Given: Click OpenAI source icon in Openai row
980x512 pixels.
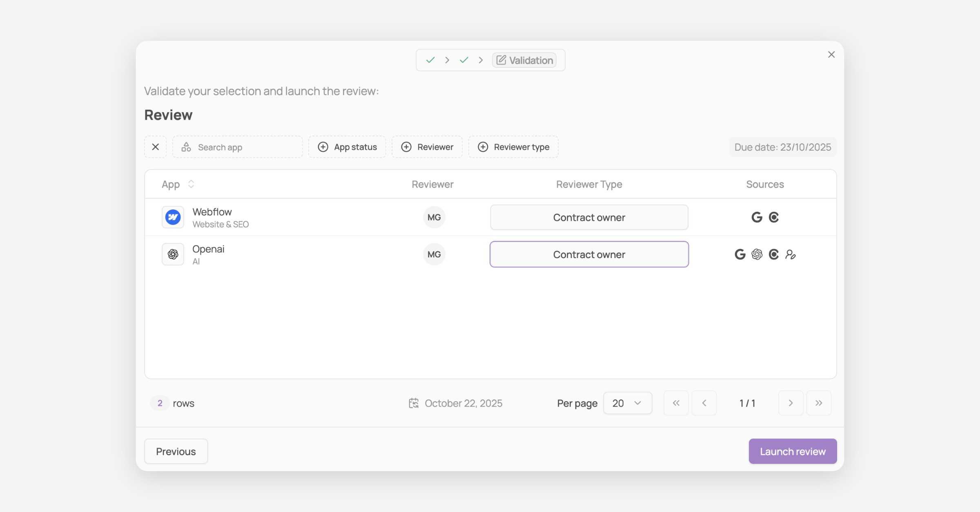Looking at the screenshot, I should click(757, 254).
